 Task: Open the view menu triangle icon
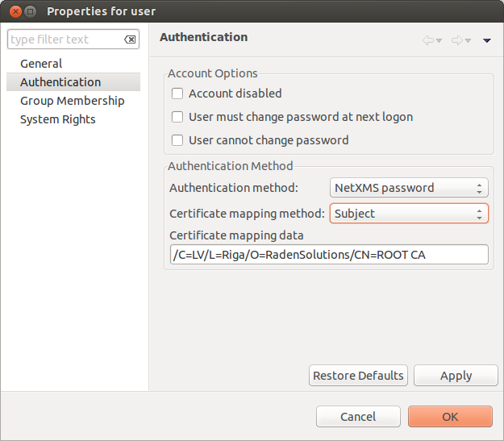pyautogui.click(x=487, y=40)
